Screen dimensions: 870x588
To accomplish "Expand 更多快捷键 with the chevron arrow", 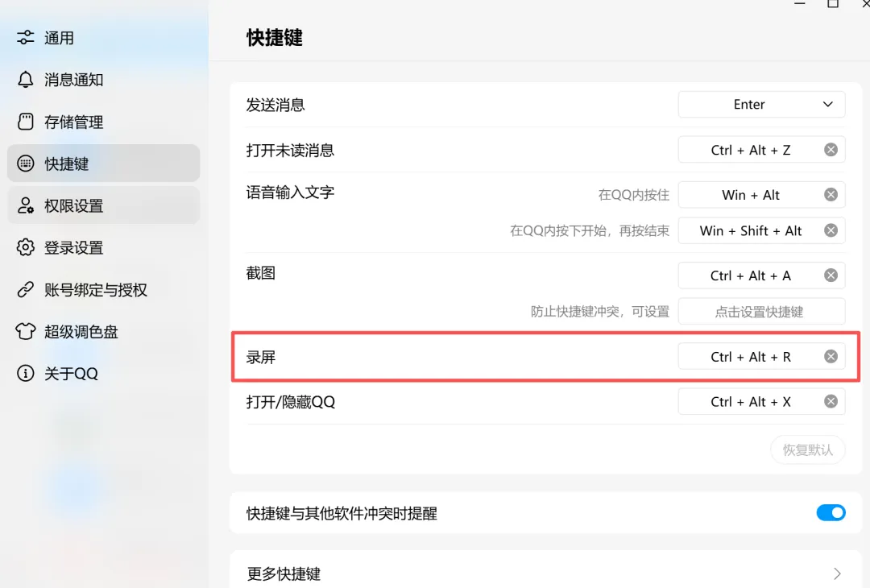I will 837,574.
